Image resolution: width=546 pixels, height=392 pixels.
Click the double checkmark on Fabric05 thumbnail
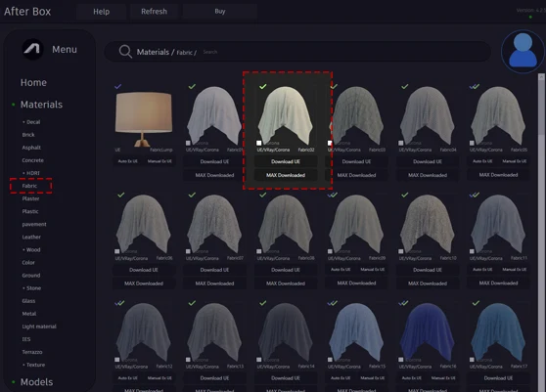[475, 86]
